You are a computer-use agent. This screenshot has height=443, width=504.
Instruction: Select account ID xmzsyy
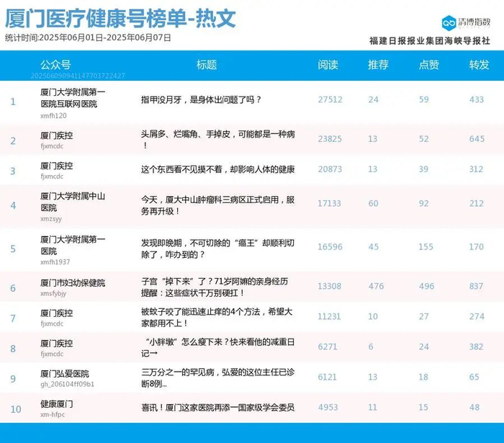[51, 219]
